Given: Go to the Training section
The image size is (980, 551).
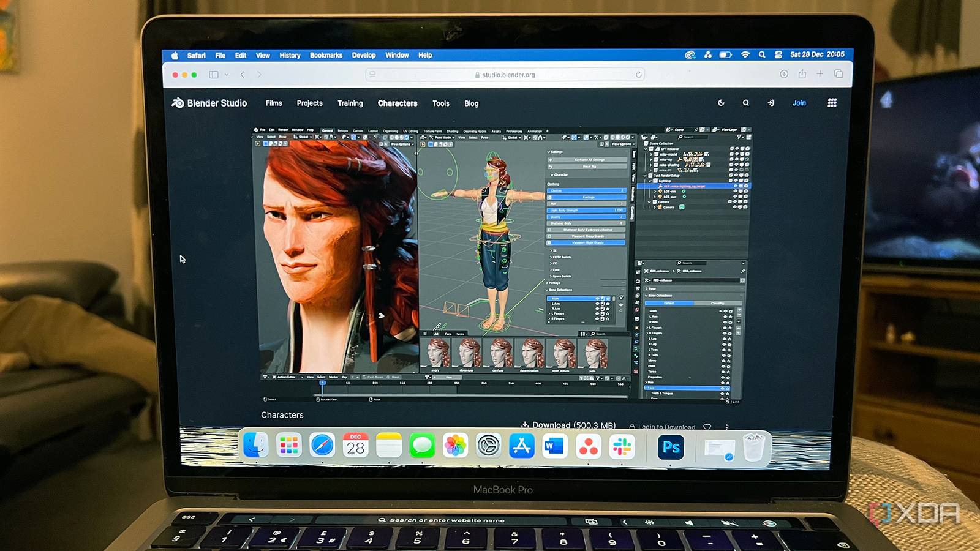Looking at the screenshot, I should [350, 103].
